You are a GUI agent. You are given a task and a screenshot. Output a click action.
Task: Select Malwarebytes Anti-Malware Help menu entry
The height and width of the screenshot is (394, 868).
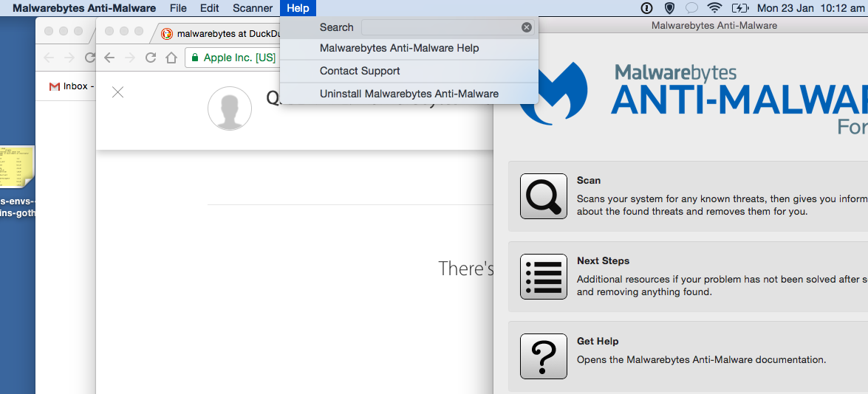point(409,48)
